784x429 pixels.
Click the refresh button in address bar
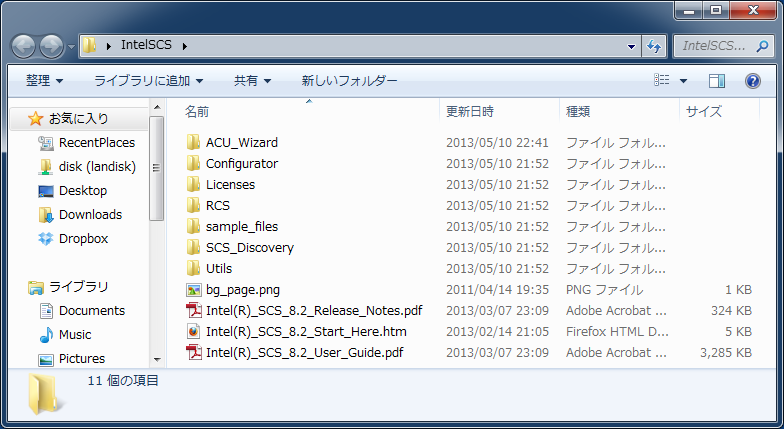point(654,46)
